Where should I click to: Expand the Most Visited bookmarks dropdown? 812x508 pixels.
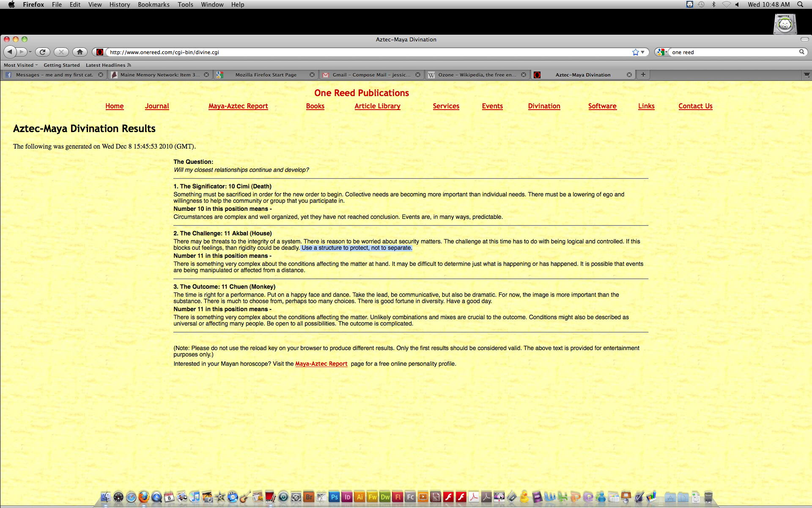tap(21, 65)
